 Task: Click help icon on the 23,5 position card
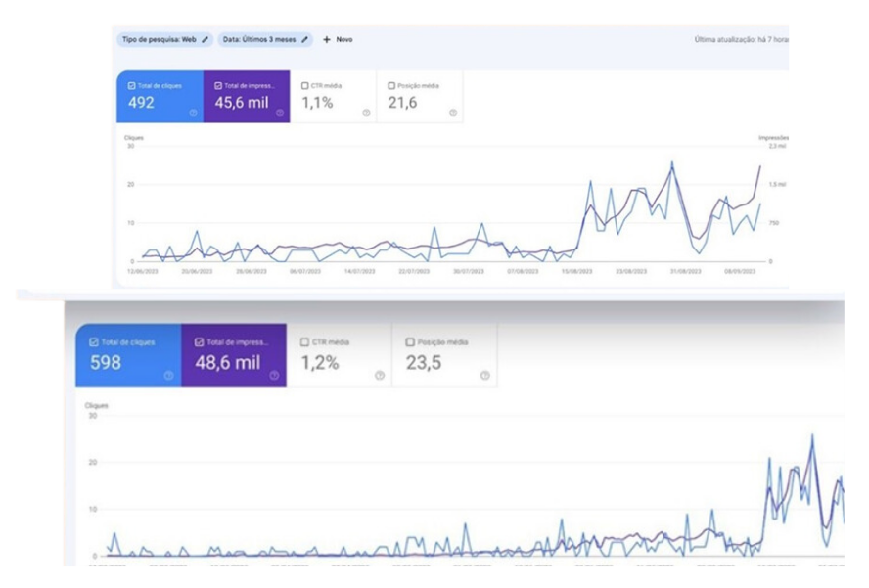[x=484, y=375]
